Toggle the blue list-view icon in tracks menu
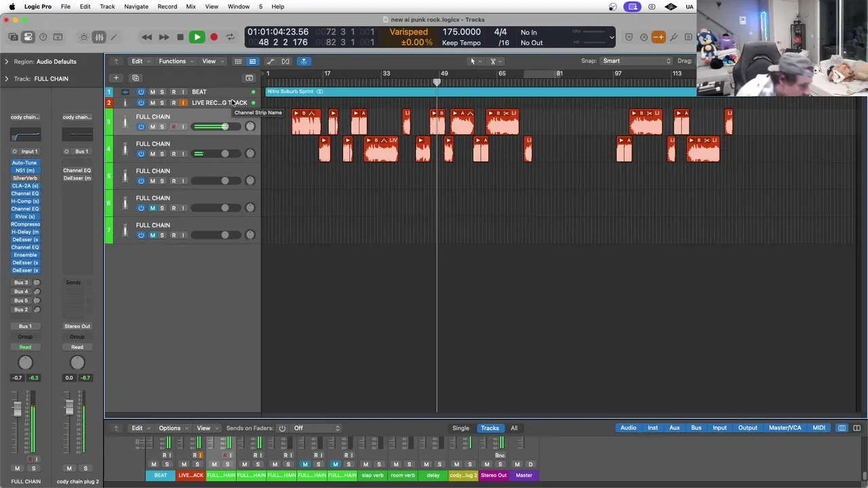 252,61
